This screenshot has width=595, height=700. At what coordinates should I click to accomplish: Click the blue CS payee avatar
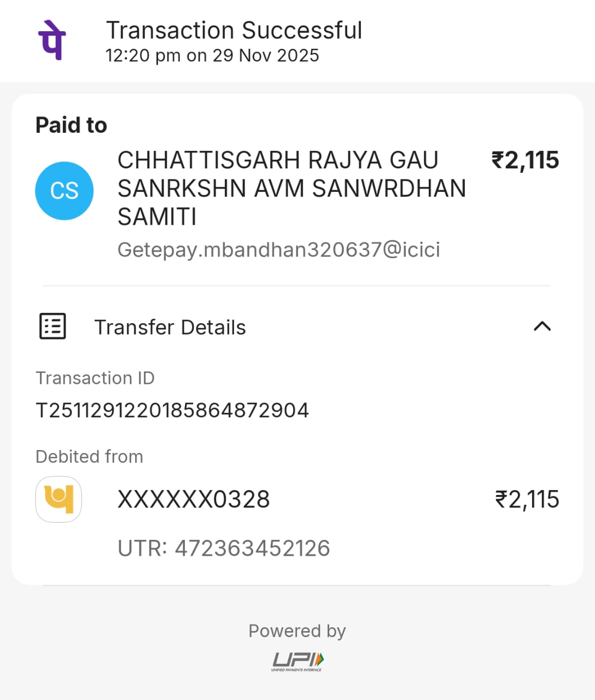pyautogui.click(x=65, y=191)
